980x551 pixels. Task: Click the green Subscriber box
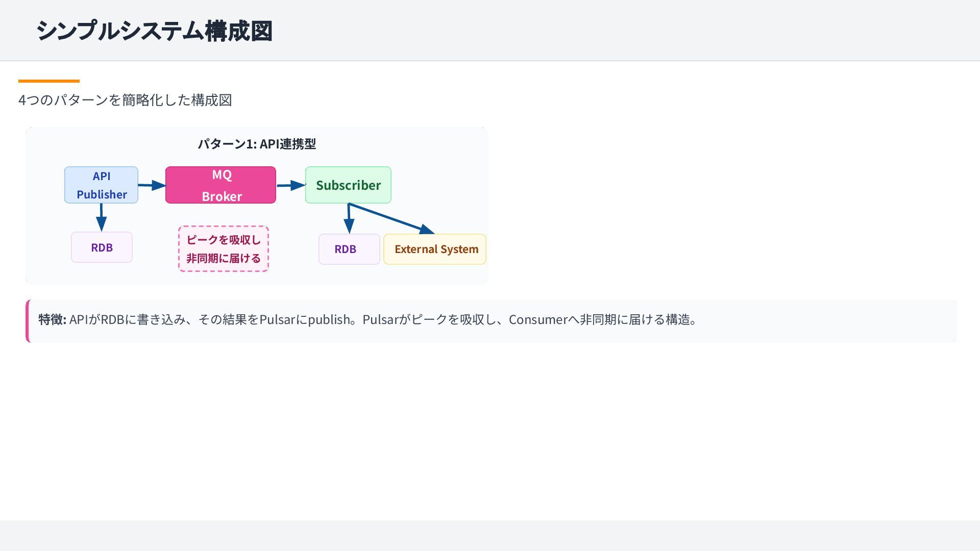click(x=348, y=185)
